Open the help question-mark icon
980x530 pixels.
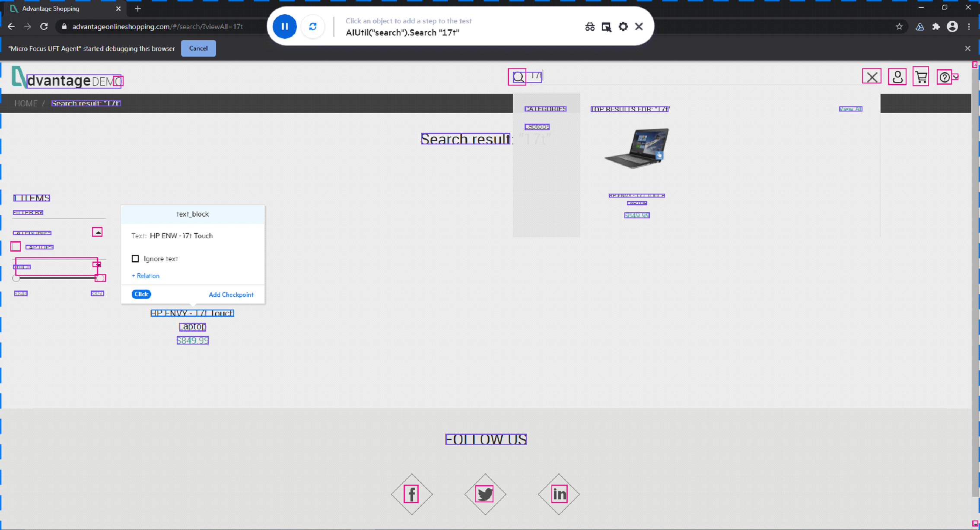pos(944,77)
